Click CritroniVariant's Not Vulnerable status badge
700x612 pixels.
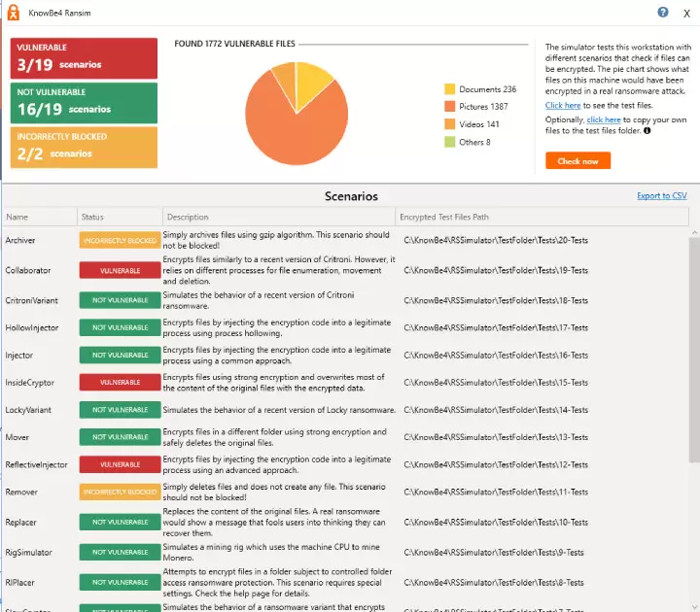tap(121, 300)
